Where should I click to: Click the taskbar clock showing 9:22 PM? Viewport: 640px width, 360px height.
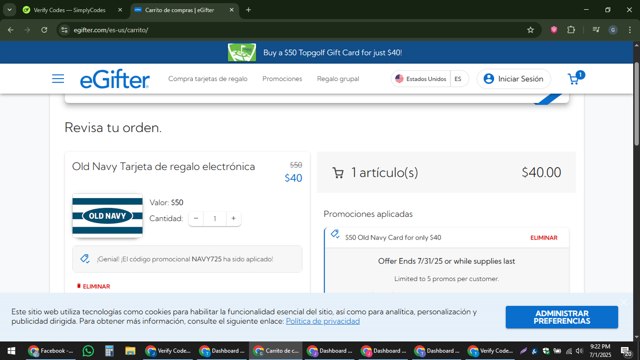tap(600, 351)
